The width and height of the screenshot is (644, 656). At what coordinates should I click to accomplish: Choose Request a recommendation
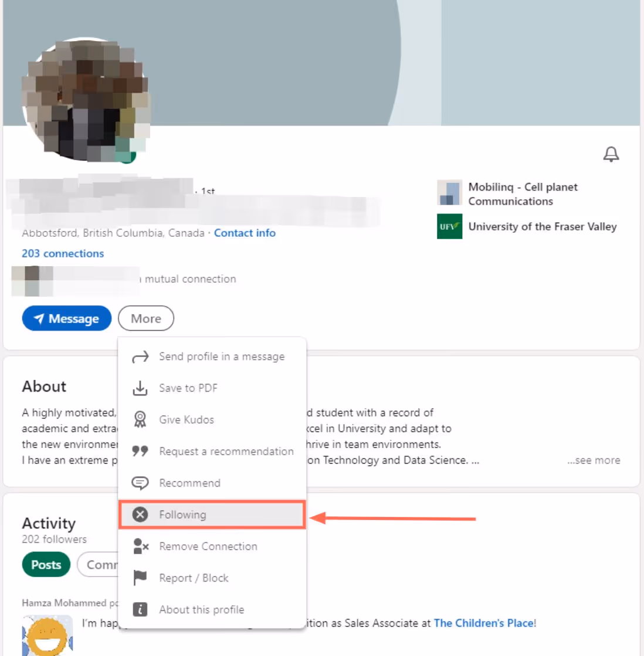click(x=212, y=451)
